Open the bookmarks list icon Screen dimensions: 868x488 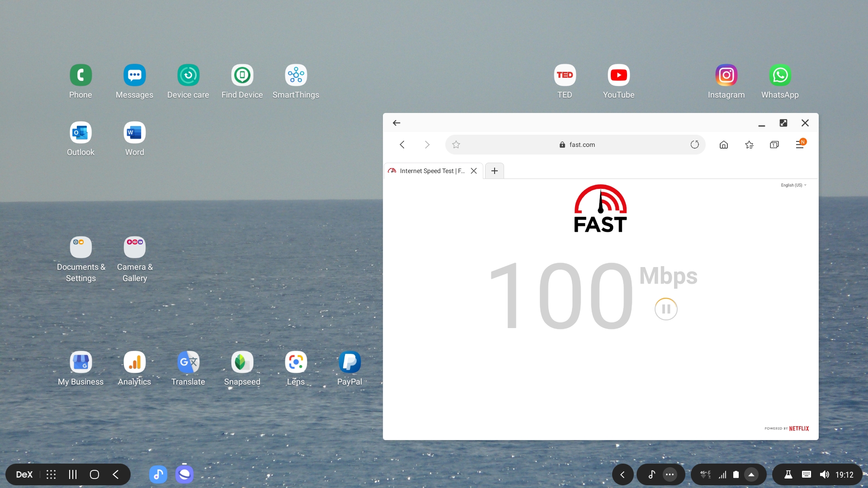point(749,145)
